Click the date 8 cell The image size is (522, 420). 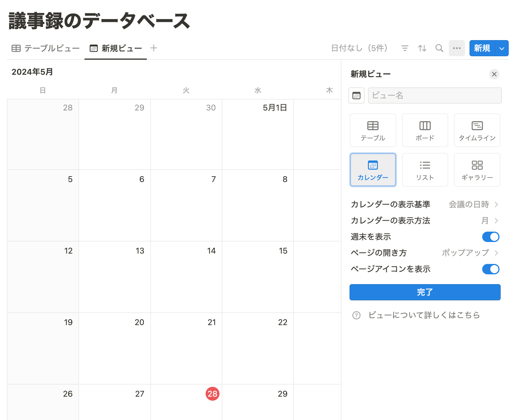258,205
